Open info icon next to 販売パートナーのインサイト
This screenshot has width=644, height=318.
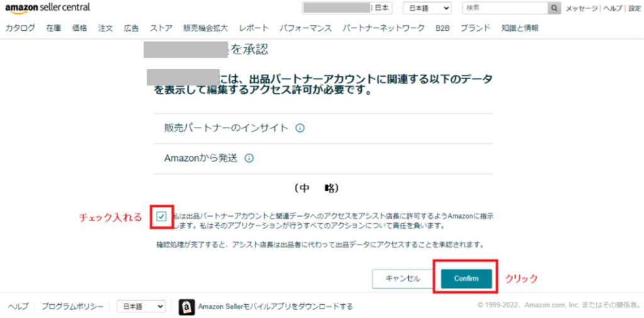click(300, 128)
